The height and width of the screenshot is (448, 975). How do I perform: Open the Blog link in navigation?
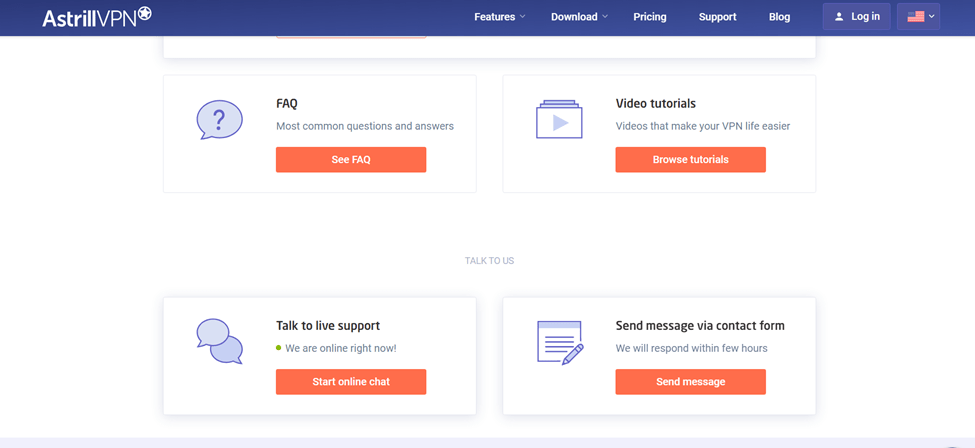(779, 17)
